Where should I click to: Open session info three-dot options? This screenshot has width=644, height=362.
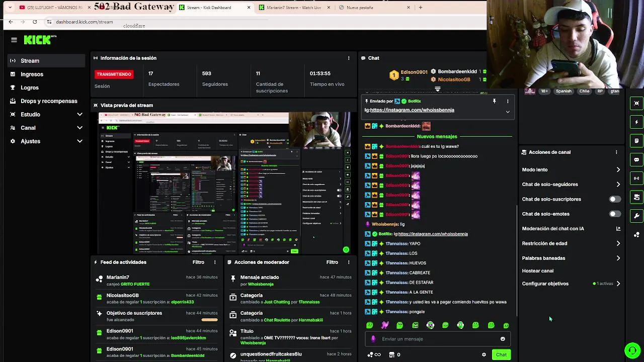click(349, 58)
